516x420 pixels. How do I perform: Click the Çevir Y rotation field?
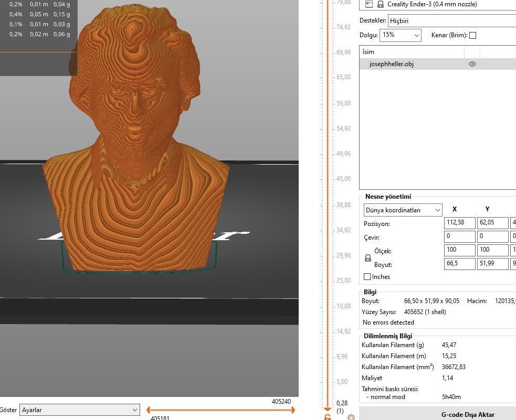point(492,236)
